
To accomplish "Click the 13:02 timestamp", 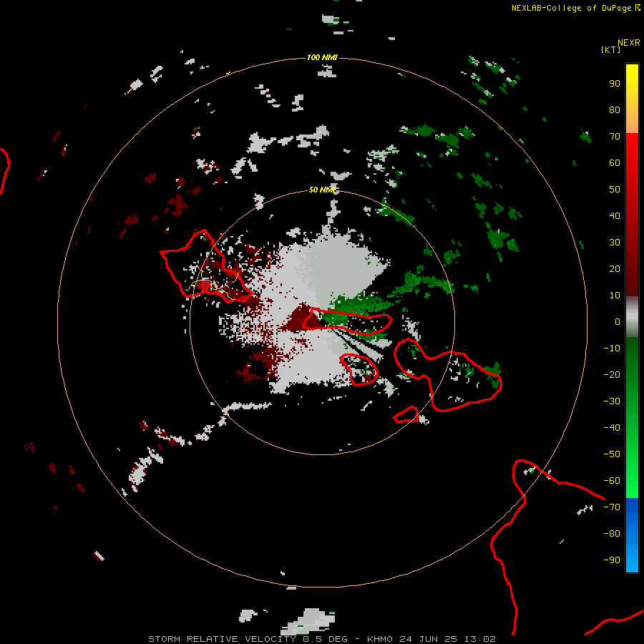I will tap(479, 639).
